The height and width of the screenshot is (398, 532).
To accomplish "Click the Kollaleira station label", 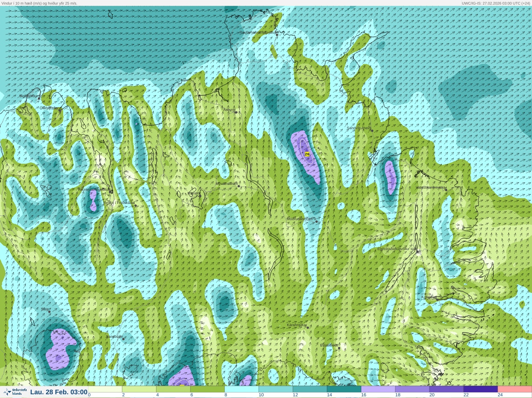I will coord(429,297).
